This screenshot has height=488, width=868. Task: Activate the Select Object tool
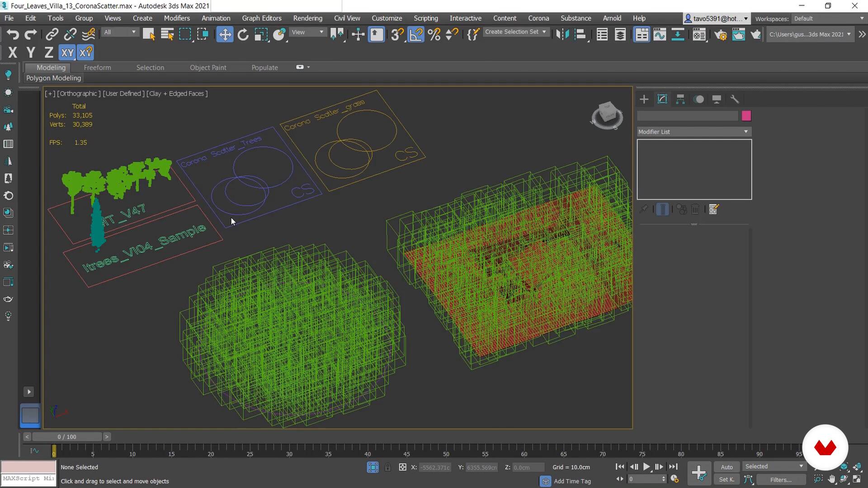pos(149,34)
